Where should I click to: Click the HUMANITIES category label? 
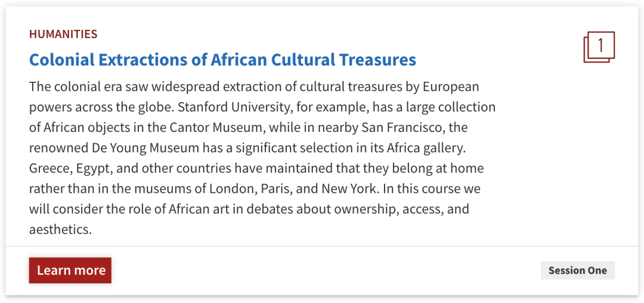coord(63,34)
